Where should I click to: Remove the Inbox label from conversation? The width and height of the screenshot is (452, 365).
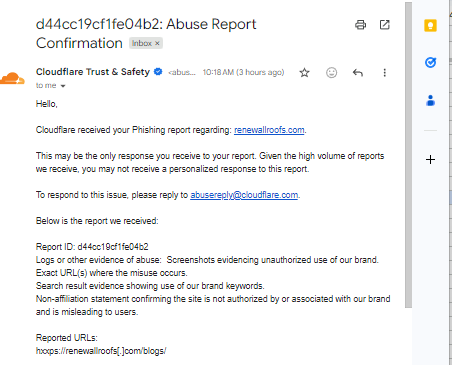(x=157, y=43)
